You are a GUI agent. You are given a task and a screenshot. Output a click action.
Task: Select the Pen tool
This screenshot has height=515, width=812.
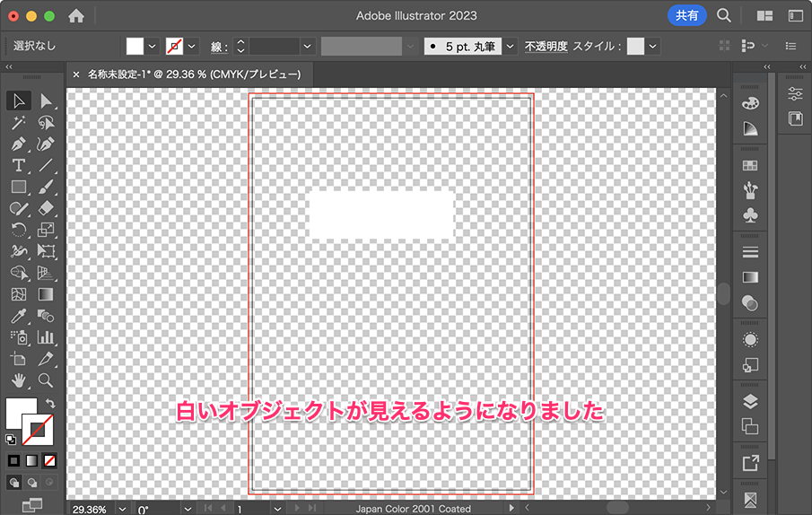18,144
